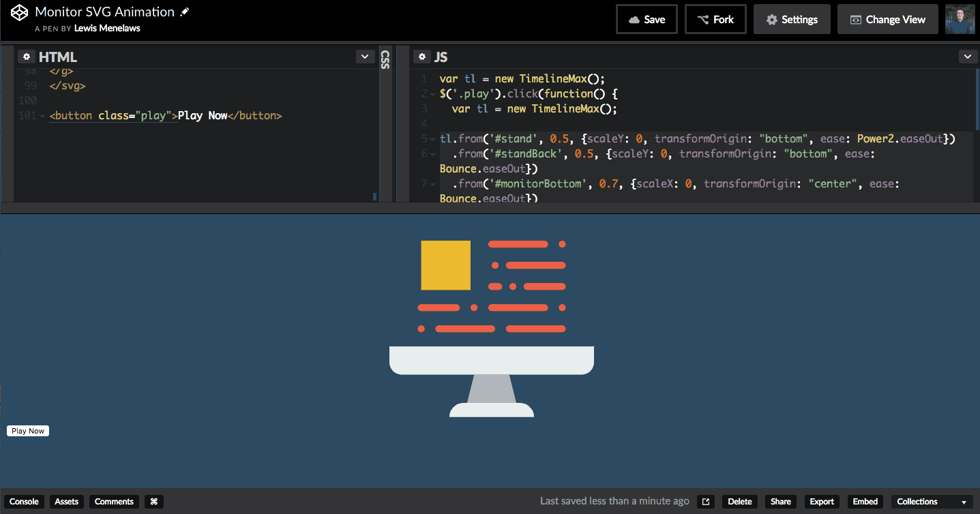Open the Export options
The height and width of the screenshot is (514, 980).
821,502
